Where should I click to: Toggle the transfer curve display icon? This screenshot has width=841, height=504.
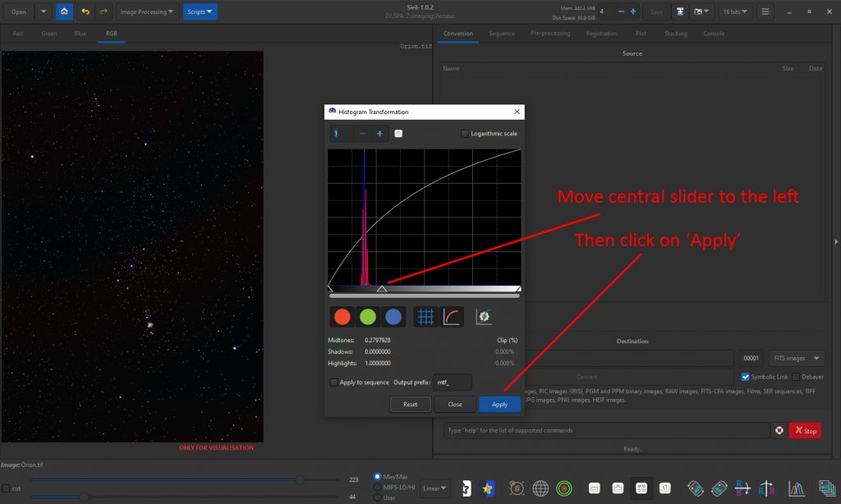[452, 317]
